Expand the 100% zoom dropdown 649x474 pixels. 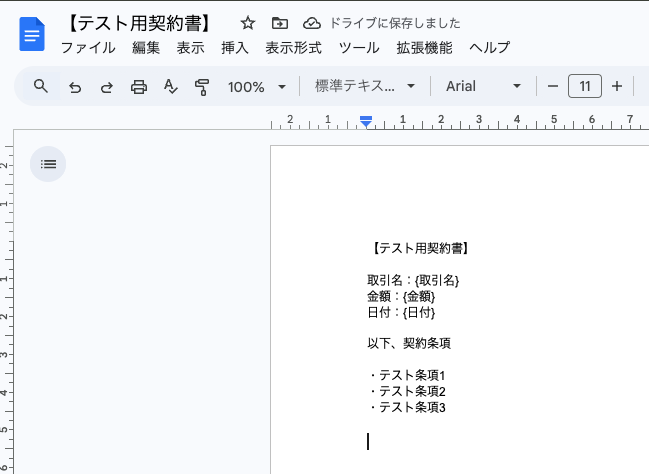click(x=257, y=87)
